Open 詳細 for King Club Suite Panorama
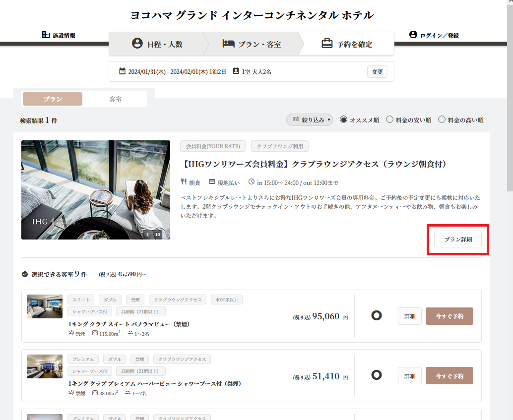Image resolution: width=513 pixels, height=420 pixels. [x=410, y=316]
